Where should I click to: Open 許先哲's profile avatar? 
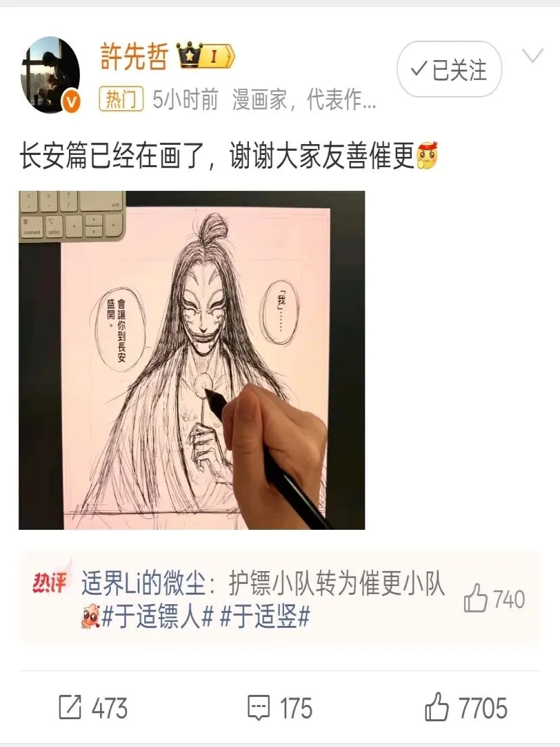point(50,75)
